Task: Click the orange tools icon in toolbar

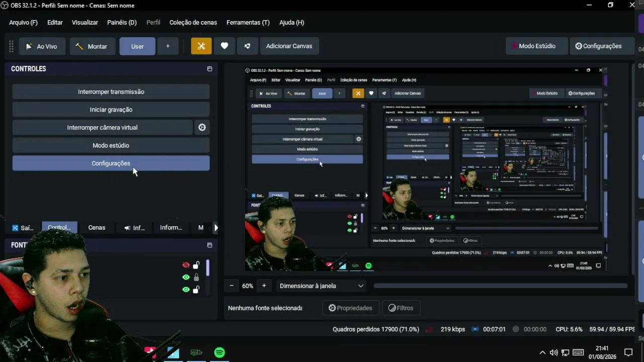Action: [201, 46]
